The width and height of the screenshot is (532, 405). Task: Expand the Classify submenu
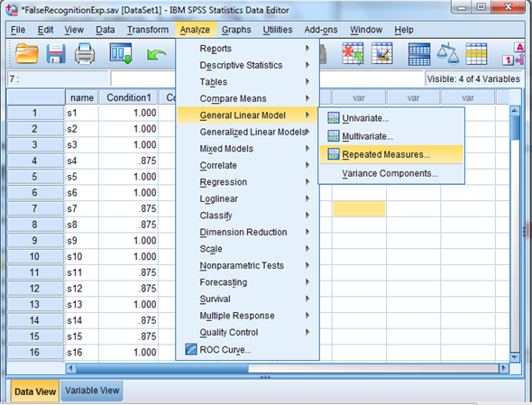point(248,216)
